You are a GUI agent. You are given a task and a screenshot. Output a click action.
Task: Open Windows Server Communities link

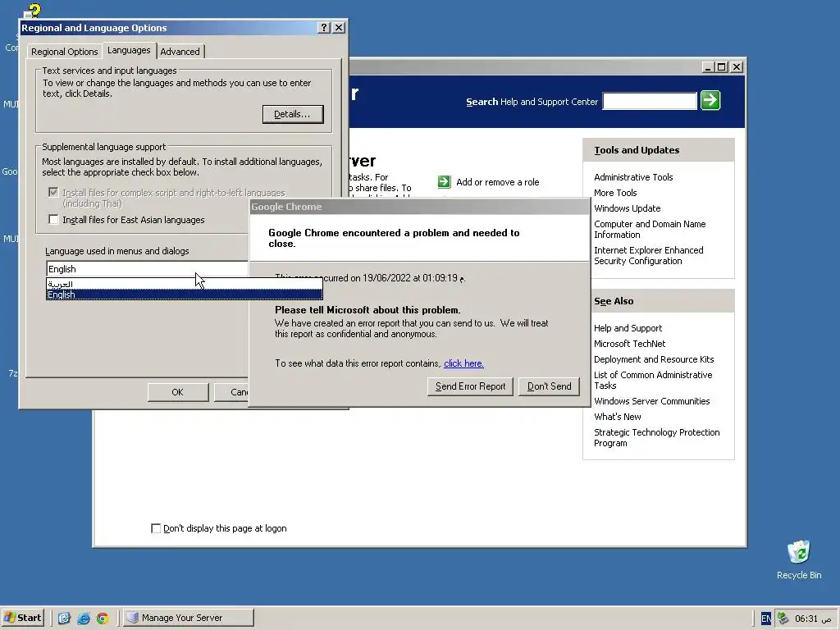pyautogui.click(x=651, y=401)
